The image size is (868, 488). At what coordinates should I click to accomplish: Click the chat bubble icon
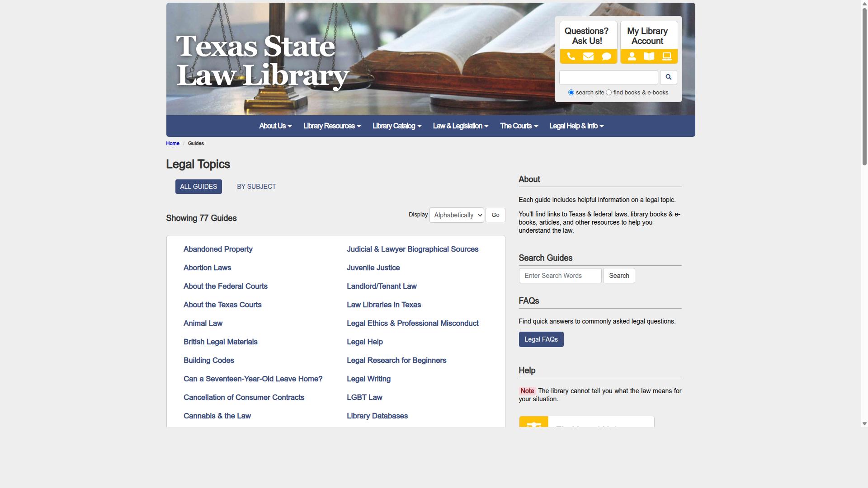pos(607,56)
